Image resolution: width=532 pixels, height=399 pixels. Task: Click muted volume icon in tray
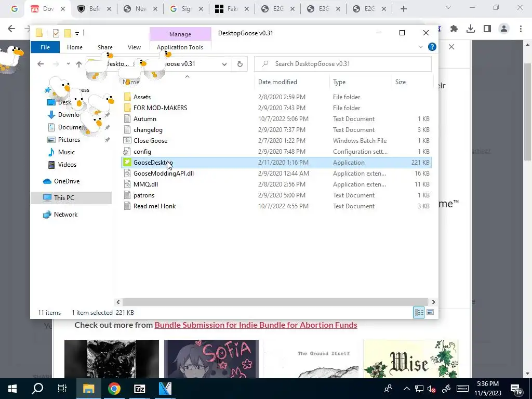click(431, 389)
